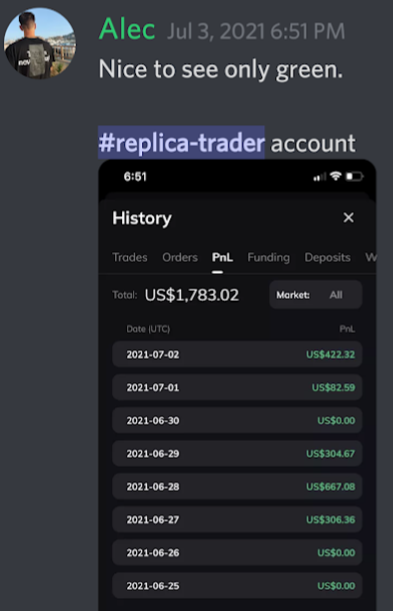The width and height of the screenshot is (393, 611).
Task: Click the Alec username
Action: [127, 30]
